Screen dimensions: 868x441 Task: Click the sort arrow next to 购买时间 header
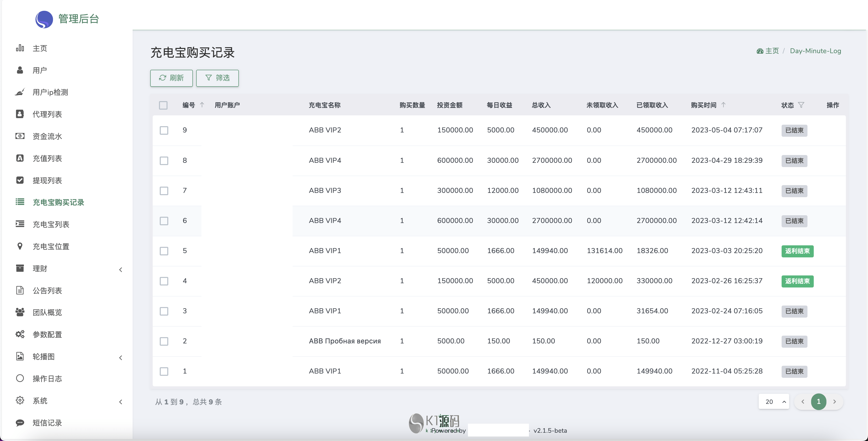tap(723, 105)
